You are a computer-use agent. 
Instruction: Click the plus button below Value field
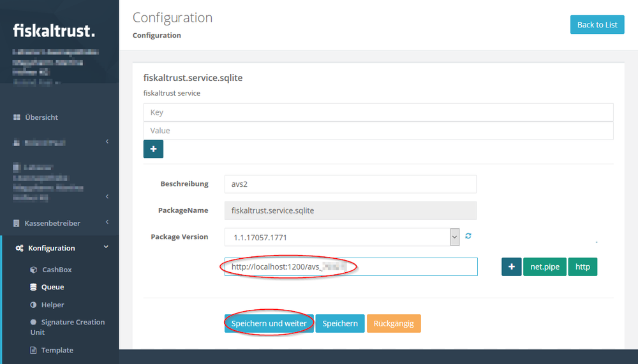point(153,149)
